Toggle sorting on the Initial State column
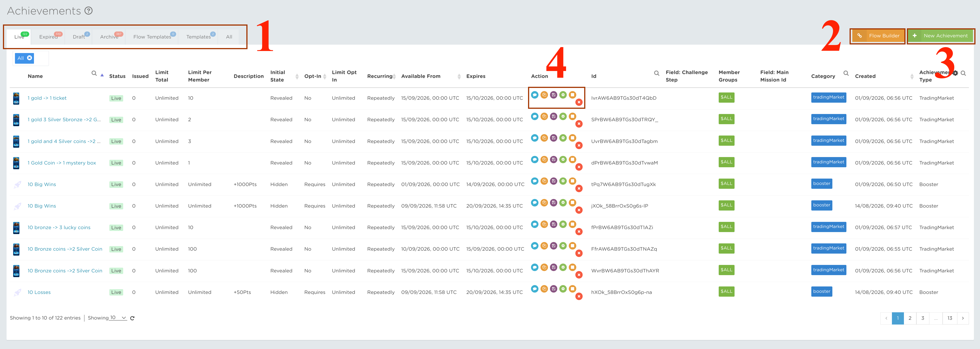This screenshot has height=349, width=980. [297, 77]
